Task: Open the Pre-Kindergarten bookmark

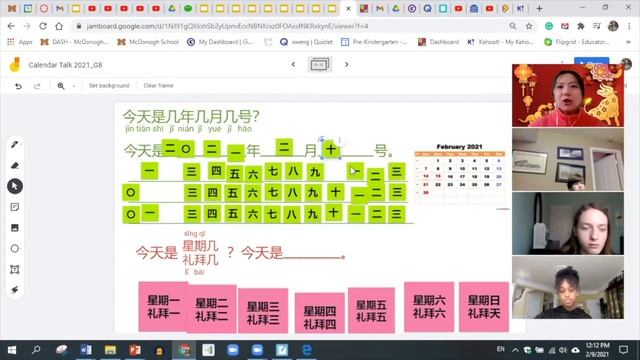Action: (374, 42)
